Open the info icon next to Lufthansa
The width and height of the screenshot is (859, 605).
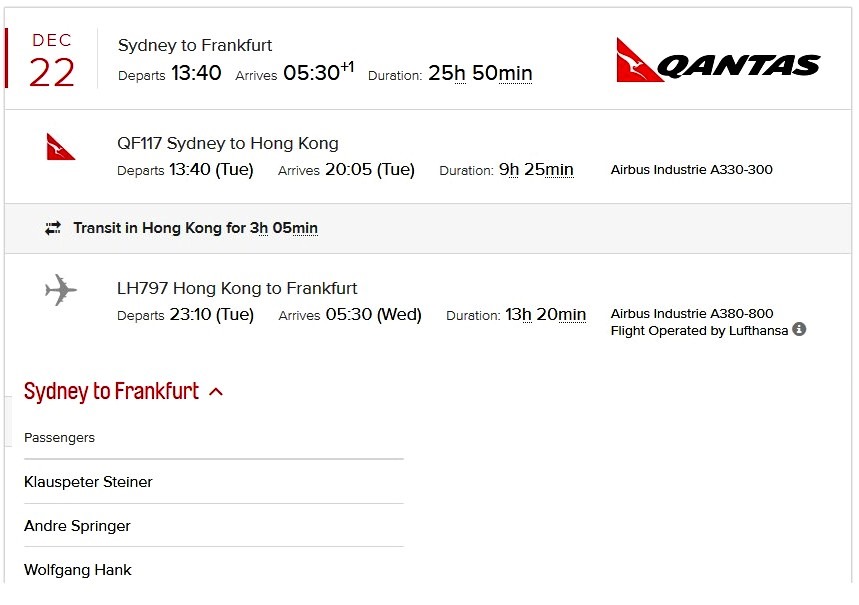coord(799,330)
